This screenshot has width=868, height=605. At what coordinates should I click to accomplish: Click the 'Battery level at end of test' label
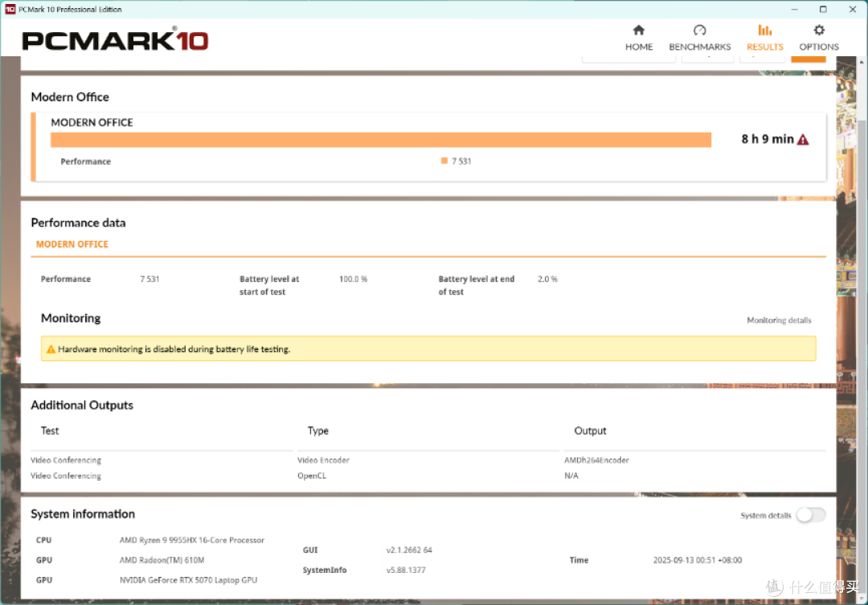point(476,285)
